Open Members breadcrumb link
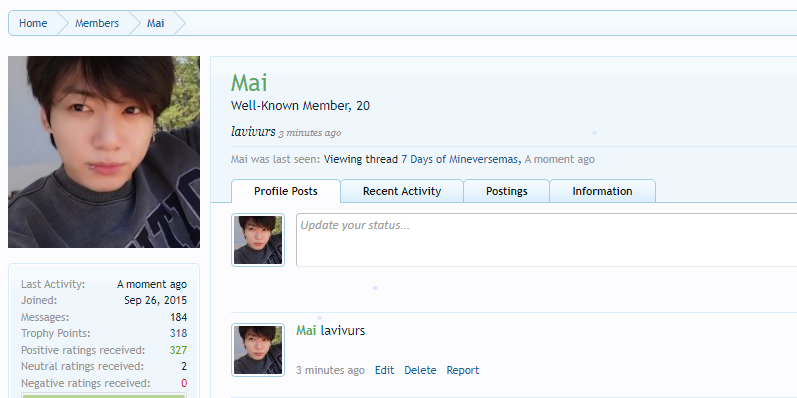 pyautogui.click(x=97, y=23)
